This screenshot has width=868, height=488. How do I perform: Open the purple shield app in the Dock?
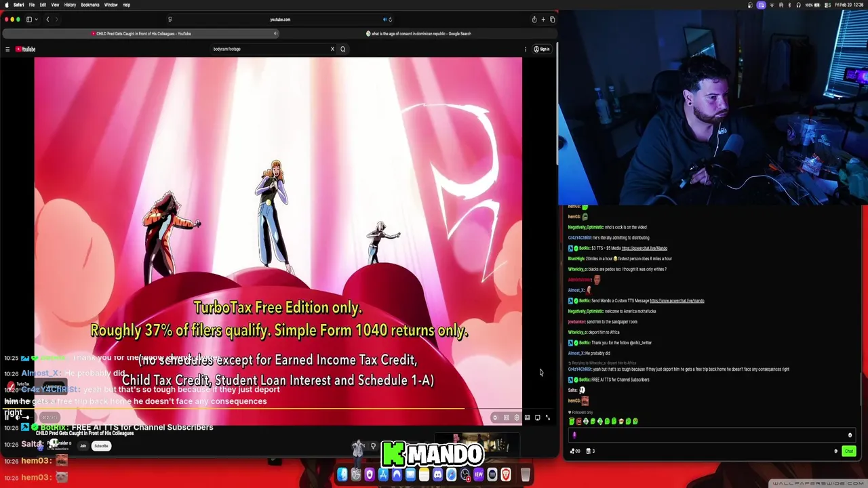click(370, 475)
